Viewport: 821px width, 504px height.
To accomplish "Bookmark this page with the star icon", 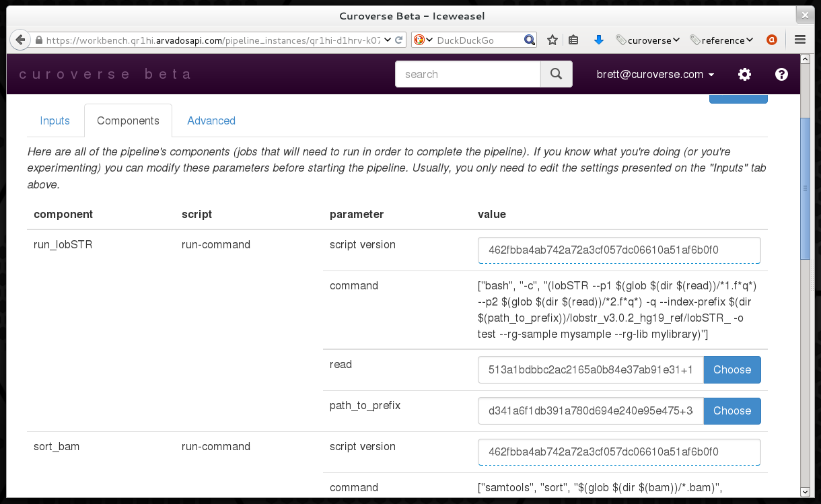I will click(552, 40).
